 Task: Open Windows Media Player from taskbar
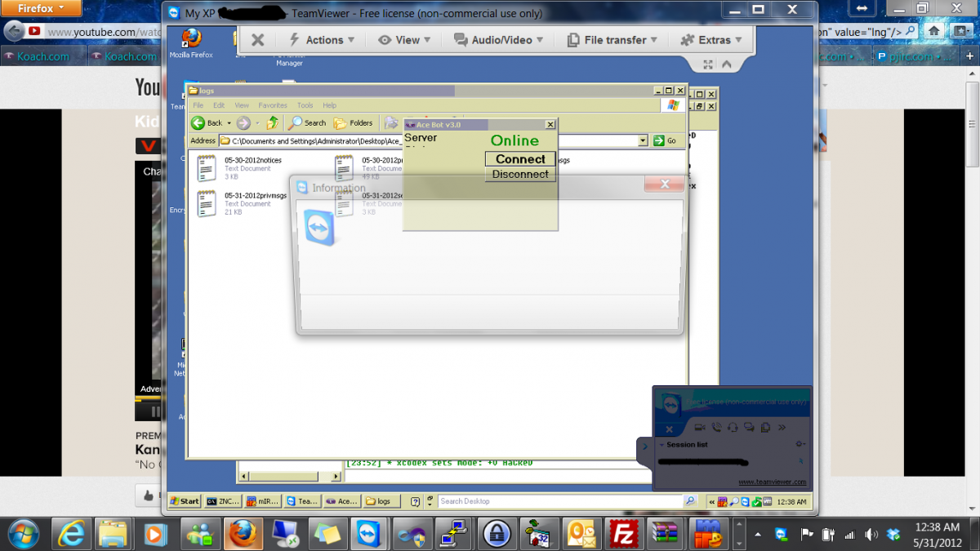(x=155, y=534)
